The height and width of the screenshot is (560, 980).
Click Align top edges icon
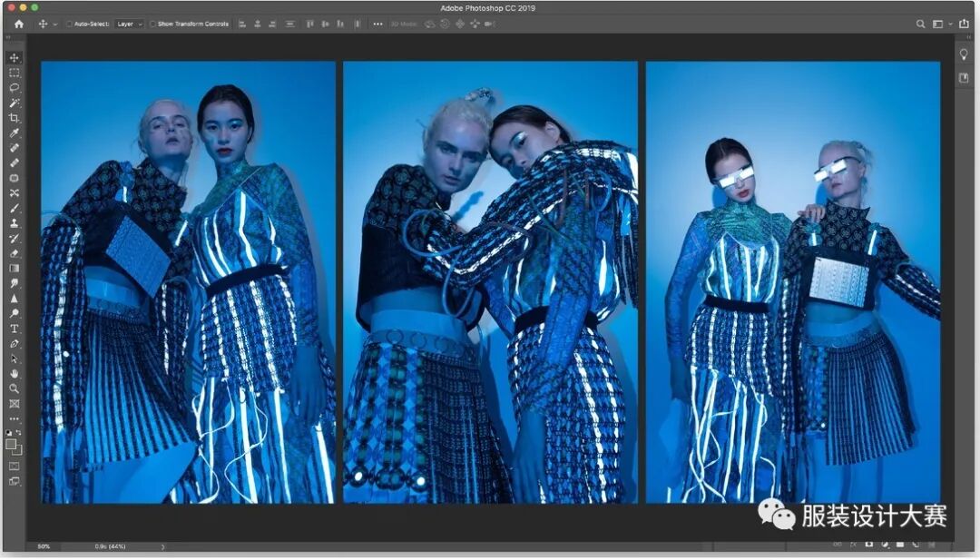click(310, 24)
